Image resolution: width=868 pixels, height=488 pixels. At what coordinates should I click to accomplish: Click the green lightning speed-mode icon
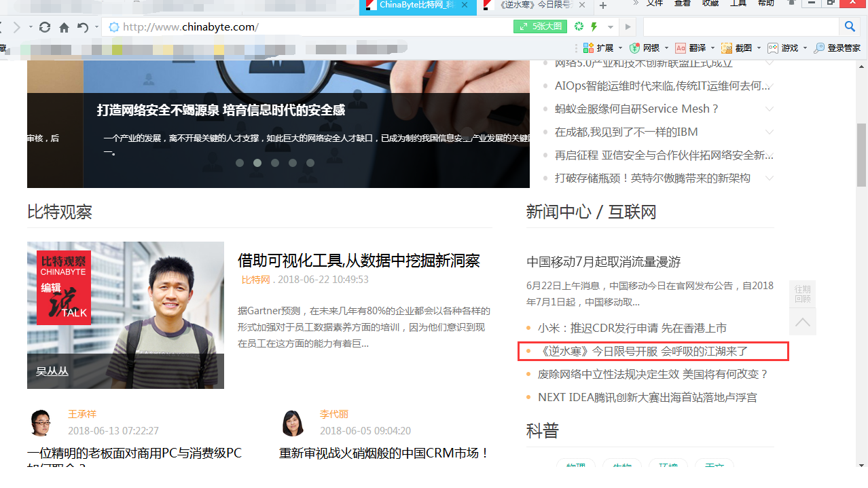pos(594,27)
